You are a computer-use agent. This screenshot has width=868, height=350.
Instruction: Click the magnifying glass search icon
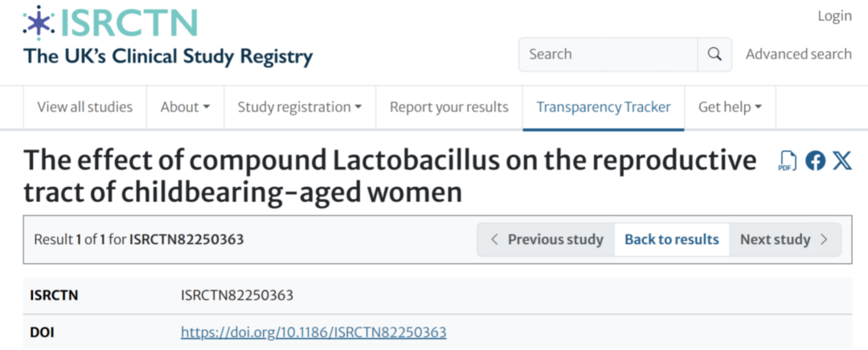point(714,55)
